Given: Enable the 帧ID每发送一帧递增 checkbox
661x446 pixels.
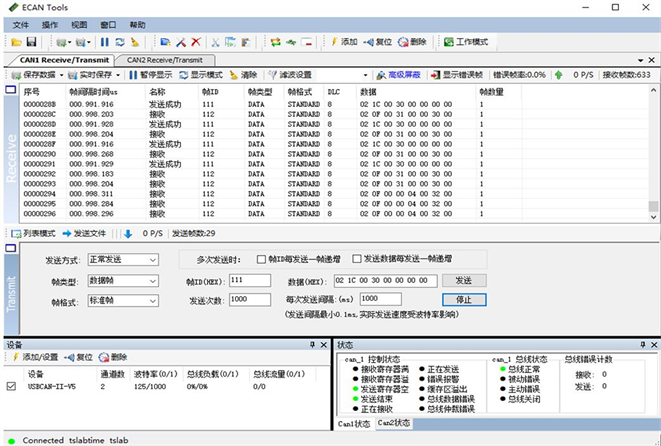Looking at the screenshot, I should [x=262, y=259].
